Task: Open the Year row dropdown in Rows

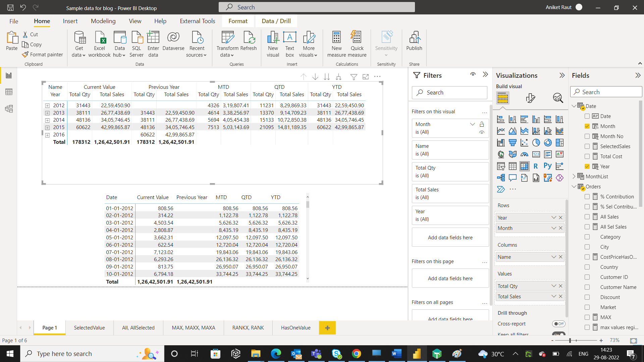Action: pyautogui.click(x=553, y=218)
